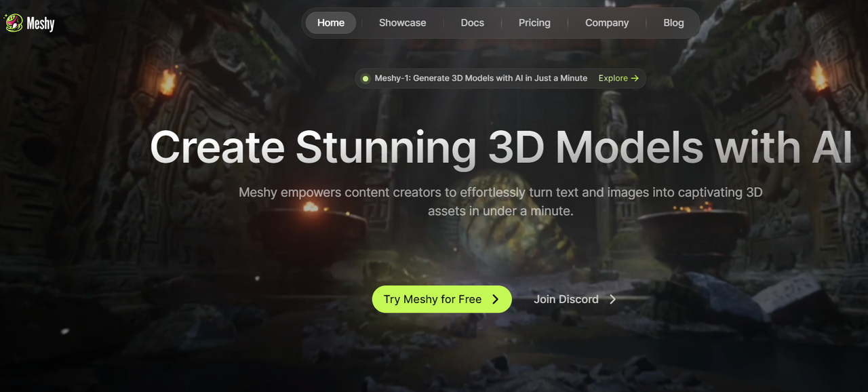Image resolution: width=868 pixels, height=392 pixels.
Task: Open the Company menu item
Action: coord(607,23)
